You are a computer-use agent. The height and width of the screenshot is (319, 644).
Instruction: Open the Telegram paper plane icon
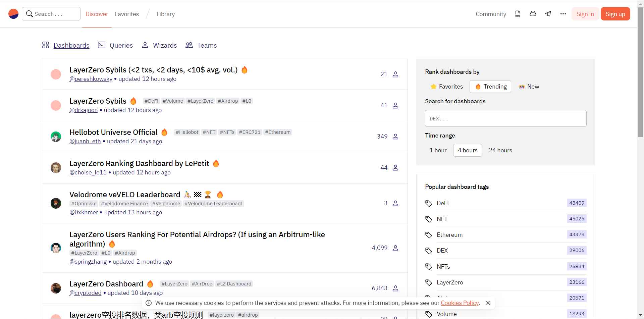click(x=548, y=14)
